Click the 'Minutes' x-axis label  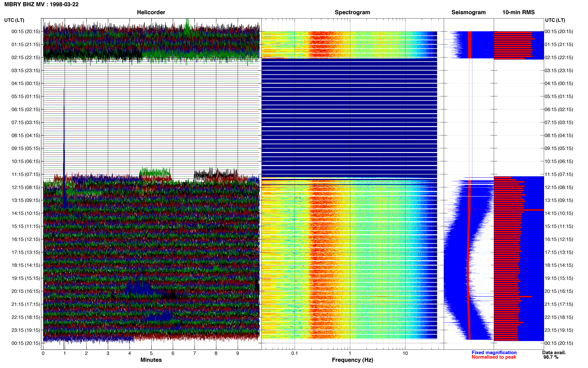point(151,360)
